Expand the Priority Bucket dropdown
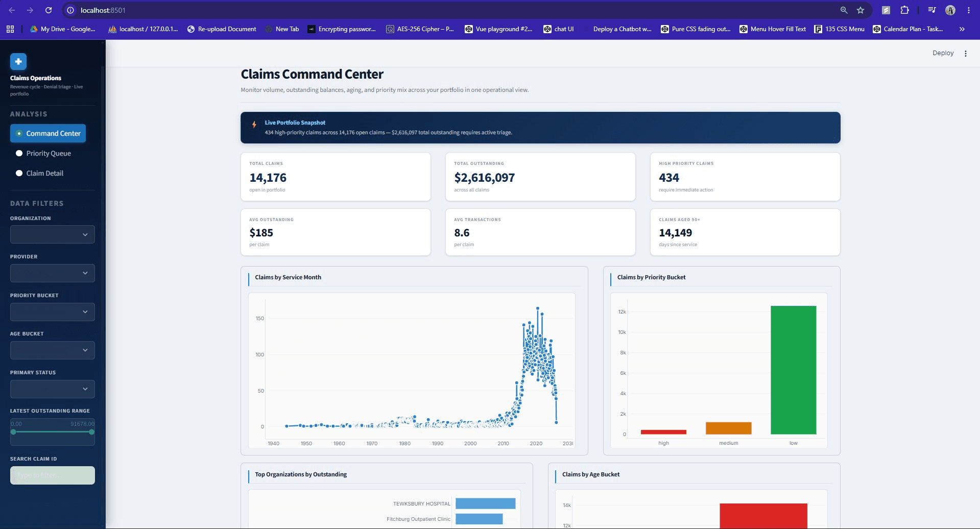The height and width of the screenshot is (529, 980). (53, 312)
